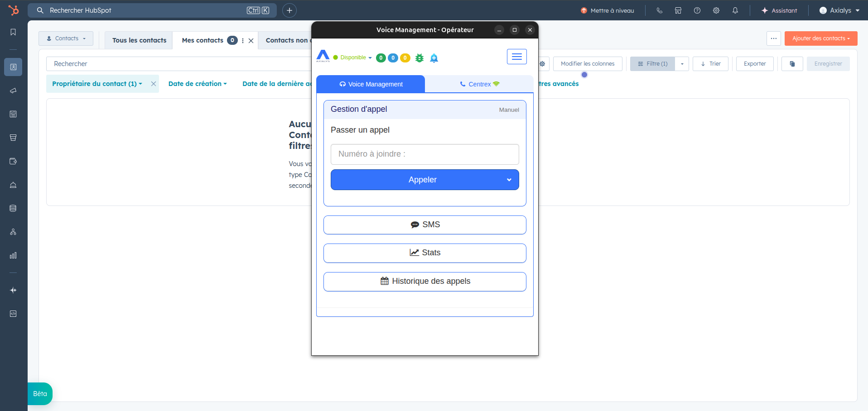Remove the Propriétaire du contact filter
868x411 pixels.
(x=154, y=84)
